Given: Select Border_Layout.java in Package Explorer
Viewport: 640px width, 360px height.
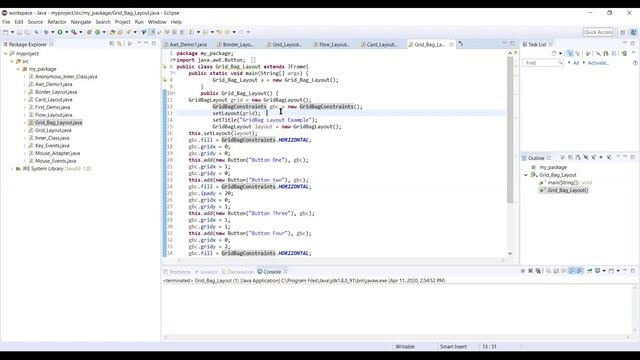Looking at the screenshot, I should pyautogui.click(x=56, y=92).
